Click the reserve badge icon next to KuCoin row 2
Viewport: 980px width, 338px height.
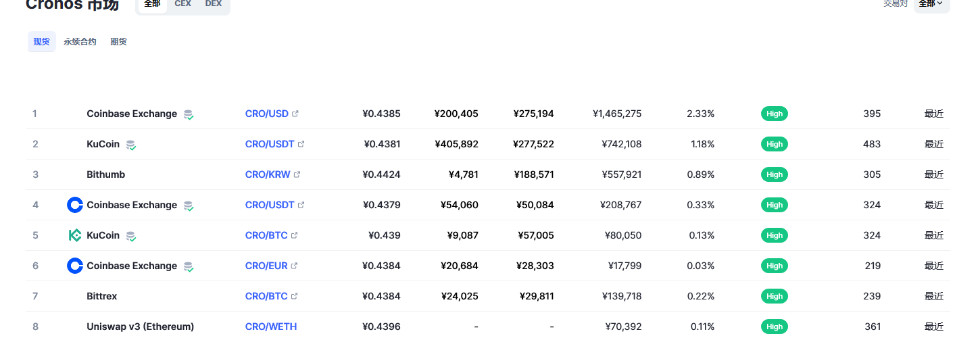pyautogui.click(x=131, y=145)
